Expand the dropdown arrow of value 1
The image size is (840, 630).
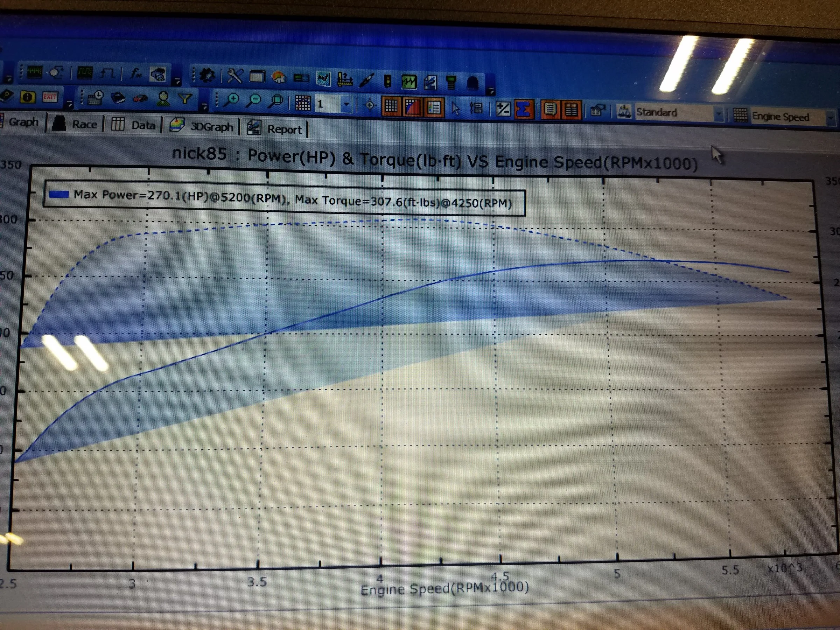coord(346,104)
